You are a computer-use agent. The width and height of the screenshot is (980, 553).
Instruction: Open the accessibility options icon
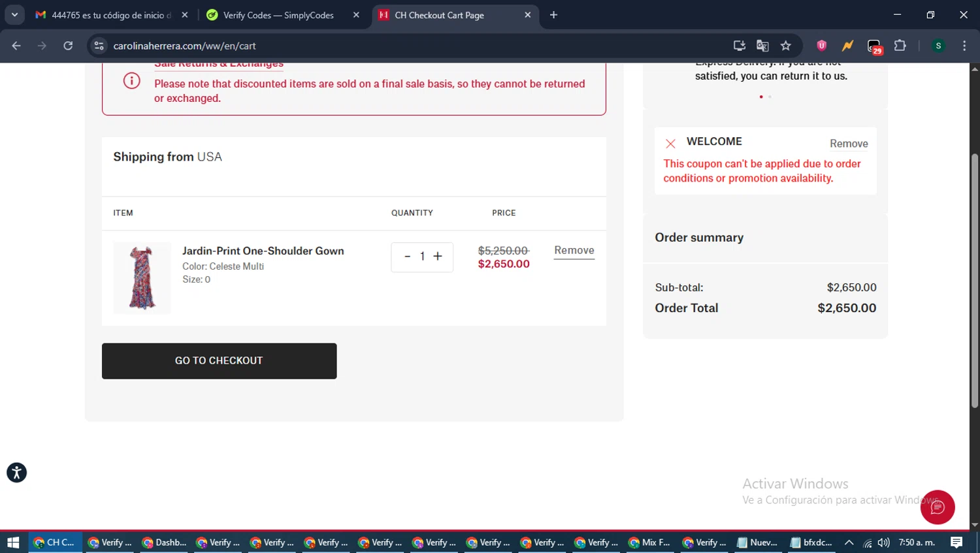point(17,473)
